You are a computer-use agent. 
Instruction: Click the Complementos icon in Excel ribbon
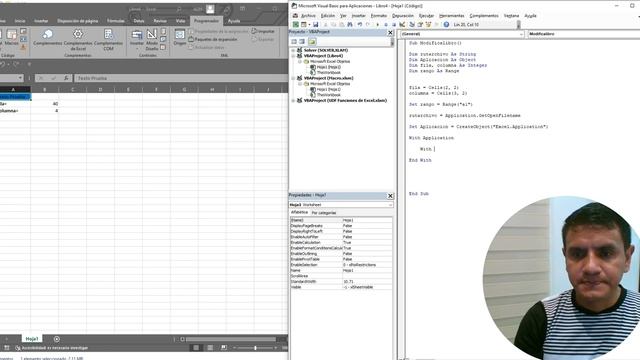47,35
